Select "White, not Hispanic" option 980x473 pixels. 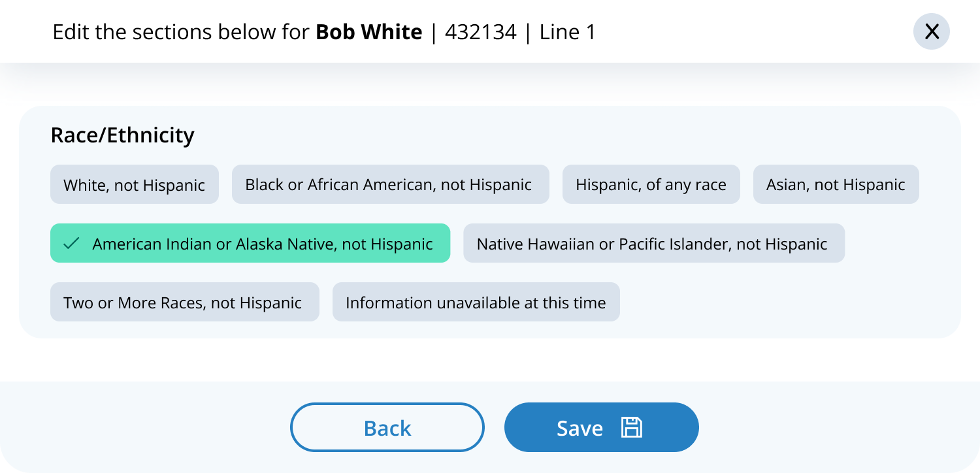(134, 185)
